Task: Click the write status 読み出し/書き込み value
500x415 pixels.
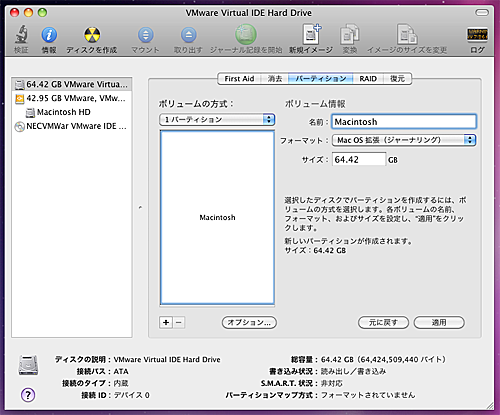Action: pyautogui.click(x=353, y=371)
